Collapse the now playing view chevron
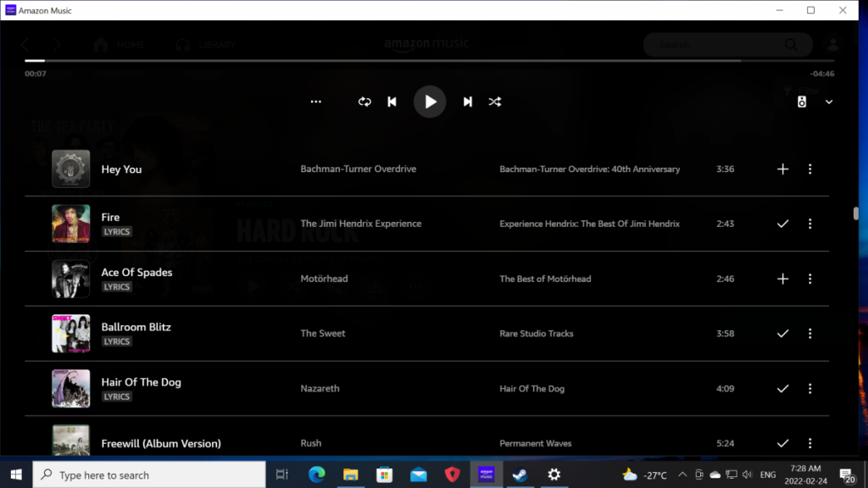 (x=829, y=102)
